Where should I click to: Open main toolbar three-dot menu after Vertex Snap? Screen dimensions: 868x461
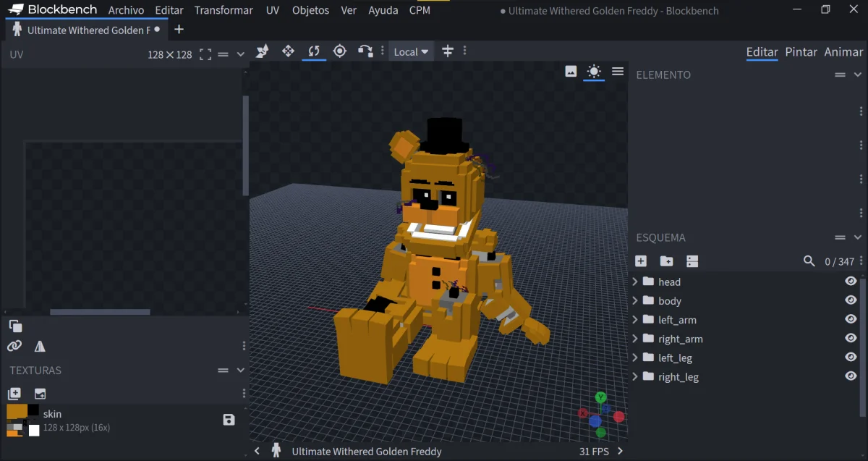point(382,51)
